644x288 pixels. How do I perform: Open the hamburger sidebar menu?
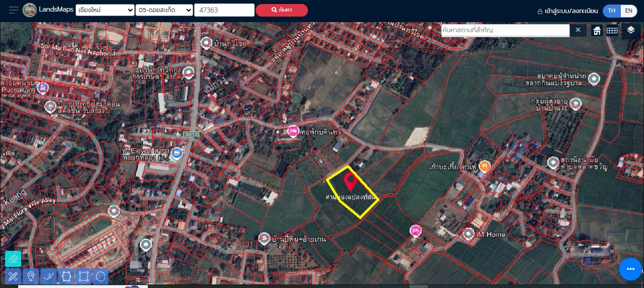(14, 10)
